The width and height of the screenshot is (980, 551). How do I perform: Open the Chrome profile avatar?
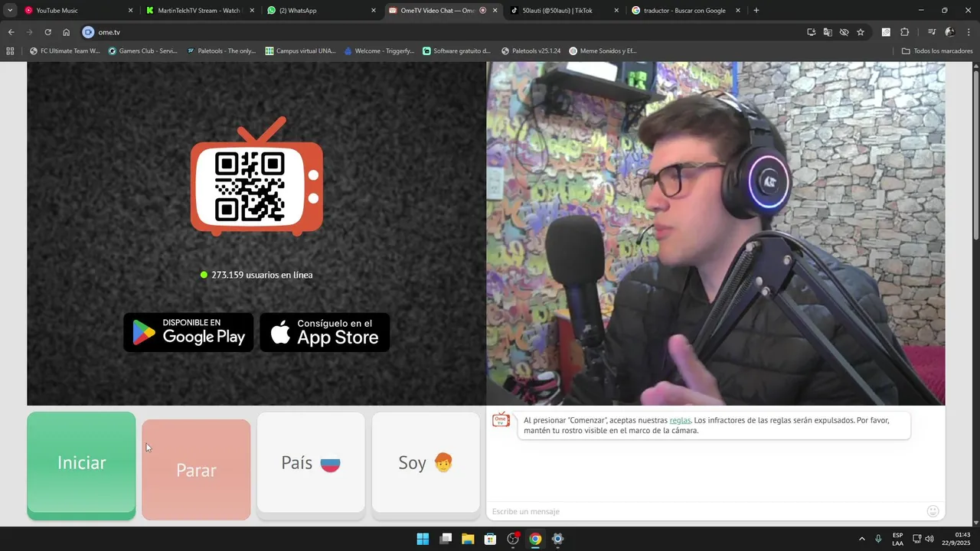[x=950, y=32]
